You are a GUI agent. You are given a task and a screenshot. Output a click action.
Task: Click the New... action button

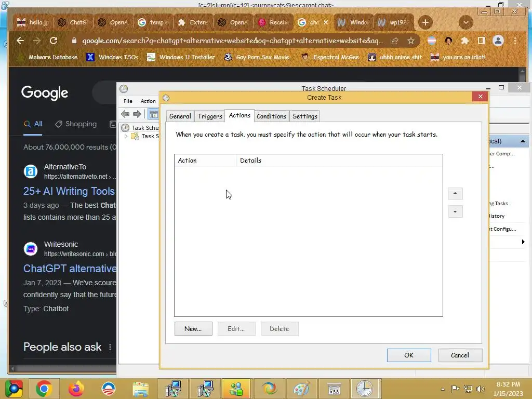pos(193,329)
